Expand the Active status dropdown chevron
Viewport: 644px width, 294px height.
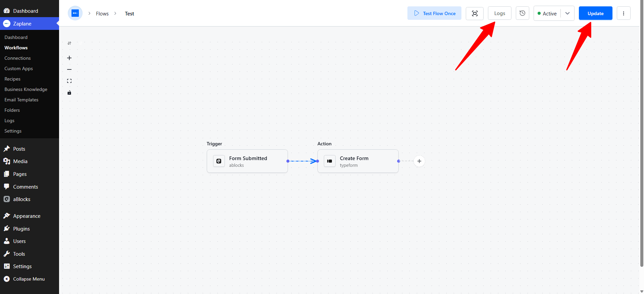tap(567, 13)
